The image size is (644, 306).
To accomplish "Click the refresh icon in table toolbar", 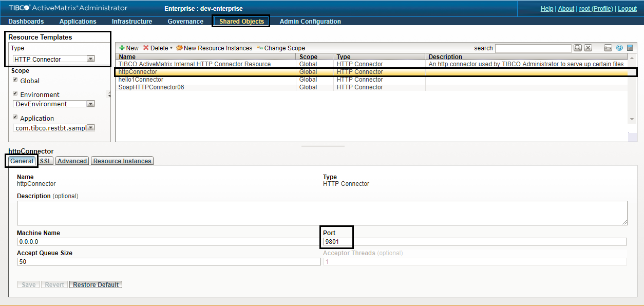I will [x=619, y=48].
